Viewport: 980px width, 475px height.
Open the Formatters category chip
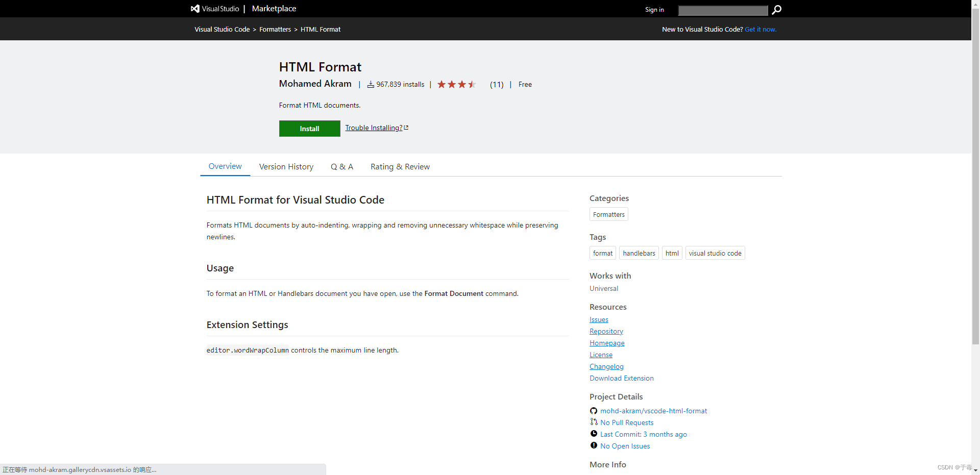tap(609, 214)
